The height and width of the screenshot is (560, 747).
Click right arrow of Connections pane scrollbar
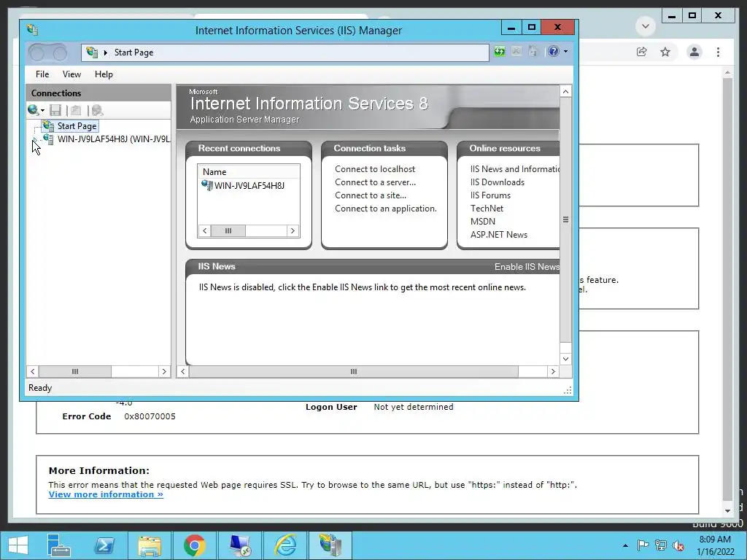click(x=164, y=371)
